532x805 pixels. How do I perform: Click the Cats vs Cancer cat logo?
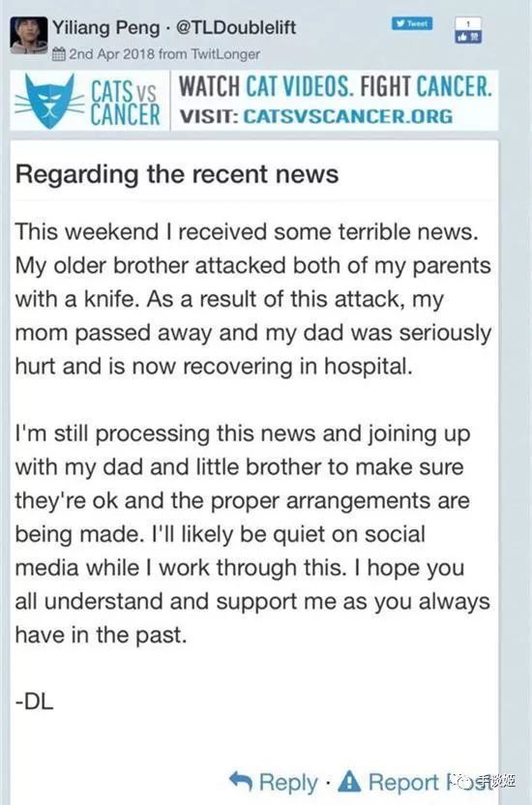49,102
